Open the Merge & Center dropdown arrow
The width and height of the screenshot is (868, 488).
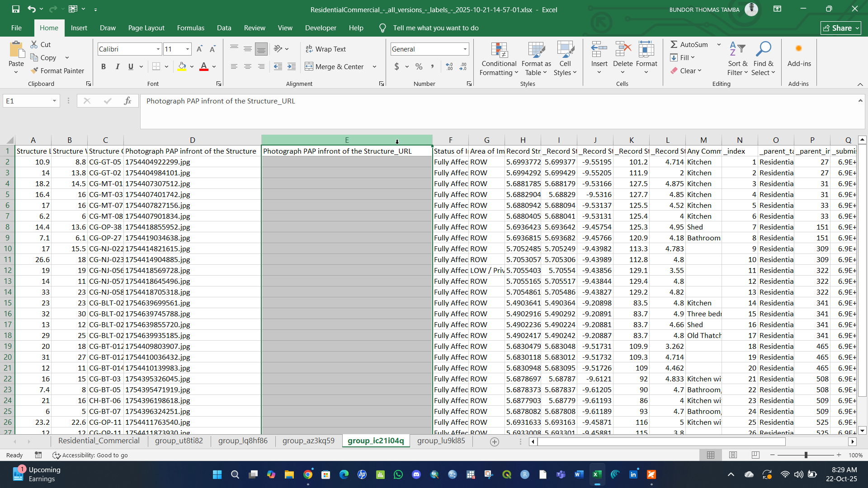[x=374, y=67]
